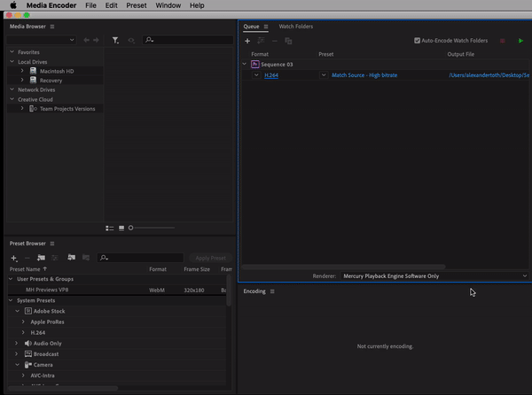Collapse the Creative Cloud section
The image size is (532, 395).
pos(12,99)
